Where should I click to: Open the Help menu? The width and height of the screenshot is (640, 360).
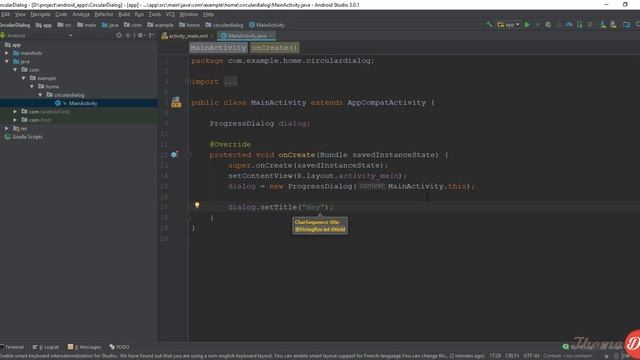point(209,14)
